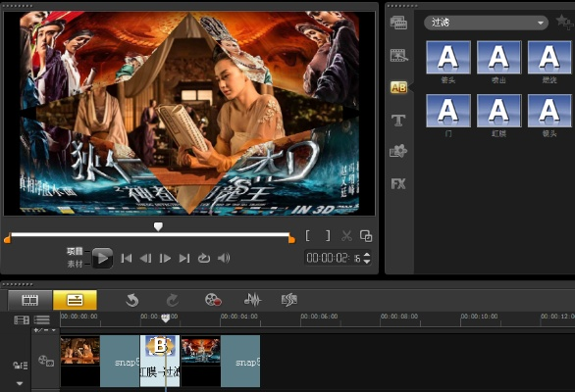Click the 00:00:06:00 ruler mark
Image resolution: width=575 pixels, height=392 pixels.
[x=319, y=317]
